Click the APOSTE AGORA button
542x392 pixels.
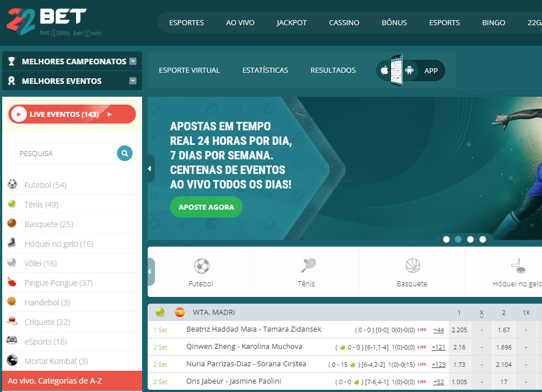(206, 207)
